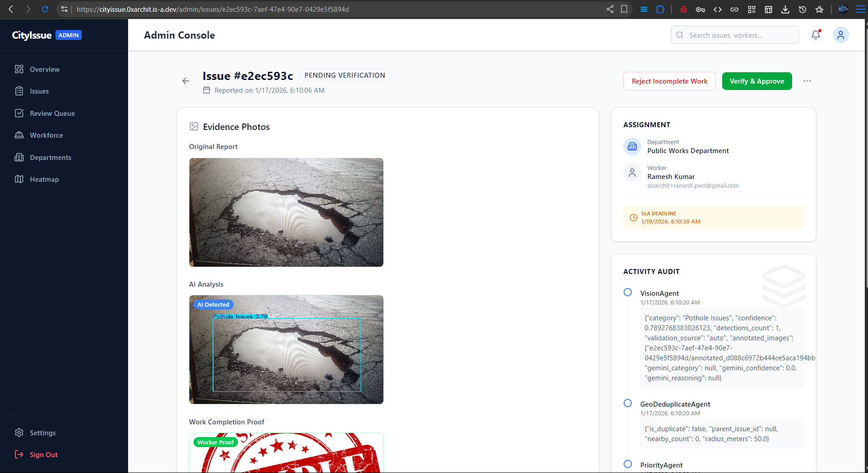Open the user profile avatar
Screen dimensions: 868x473
(840, 35)
